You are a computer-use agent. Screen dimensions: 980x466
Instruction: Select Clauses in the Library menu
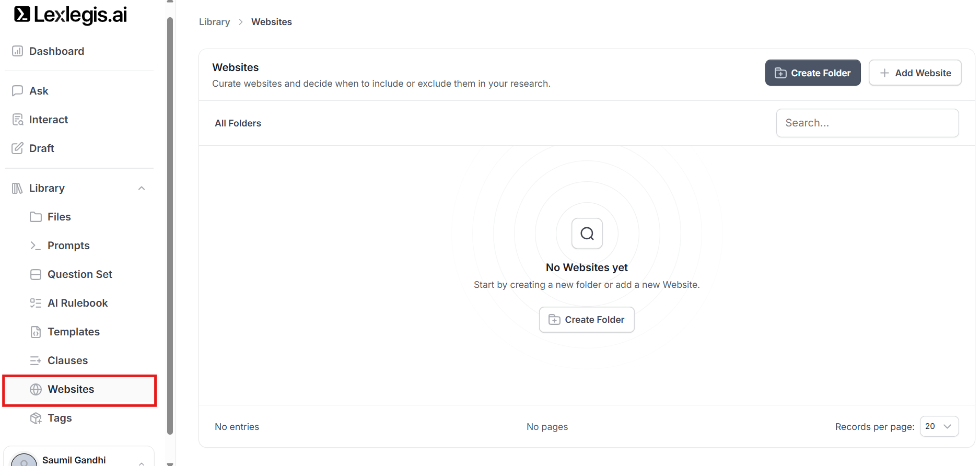click(67, 360)
